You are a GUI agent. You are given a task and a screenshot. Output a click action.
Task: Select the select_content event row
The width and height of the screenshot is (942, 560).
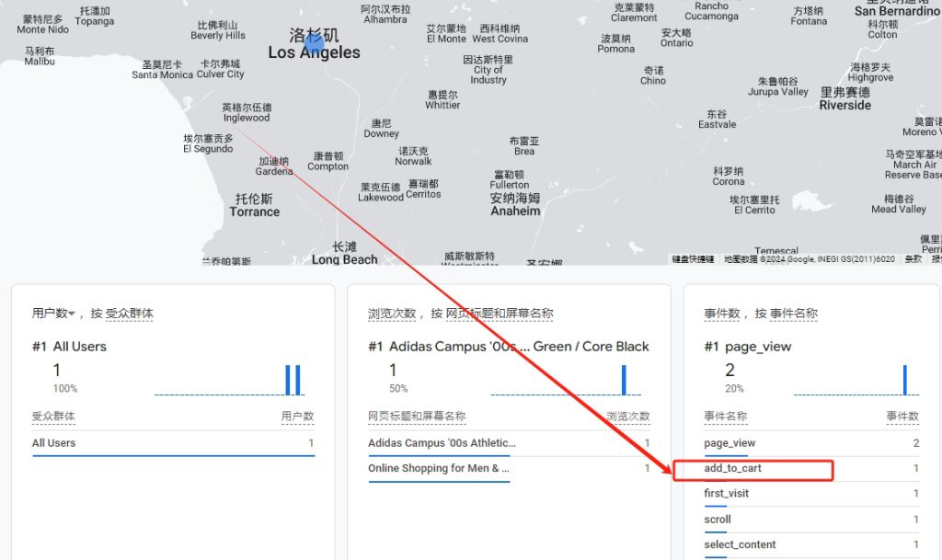tap(740, 545)
